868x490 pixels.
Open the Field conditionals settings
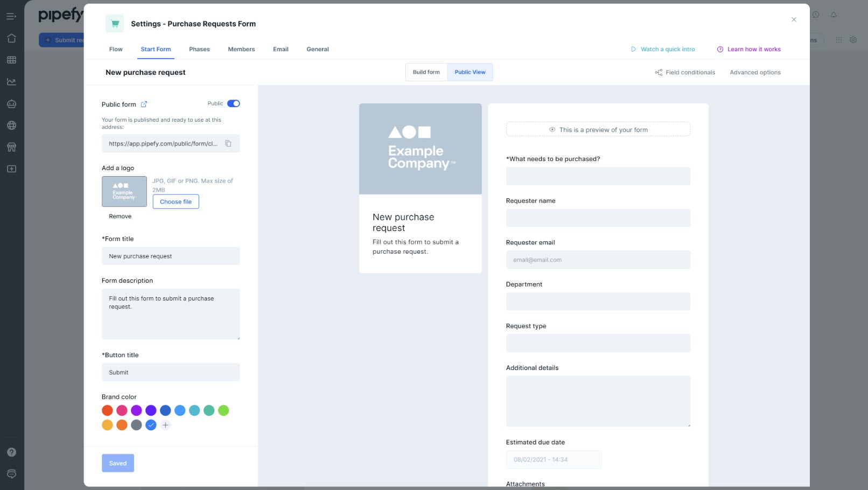tap(685, 72)
